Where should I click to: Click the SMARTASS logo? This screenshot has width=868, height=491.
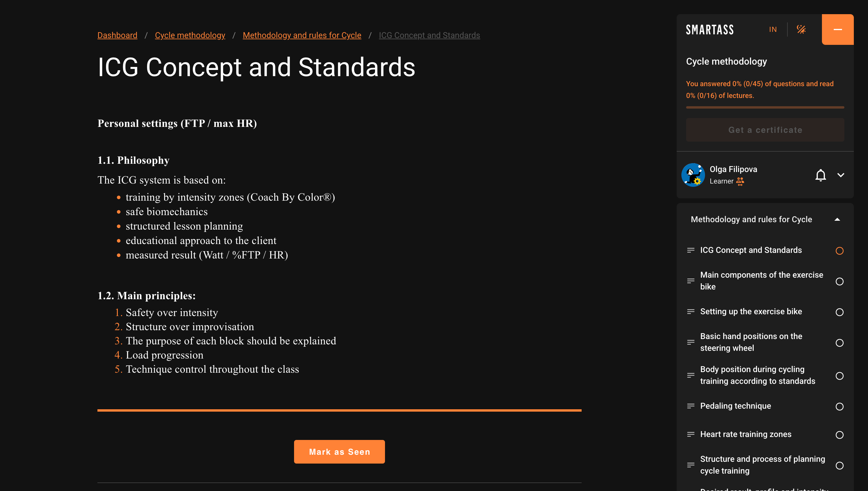pos(710,30)
